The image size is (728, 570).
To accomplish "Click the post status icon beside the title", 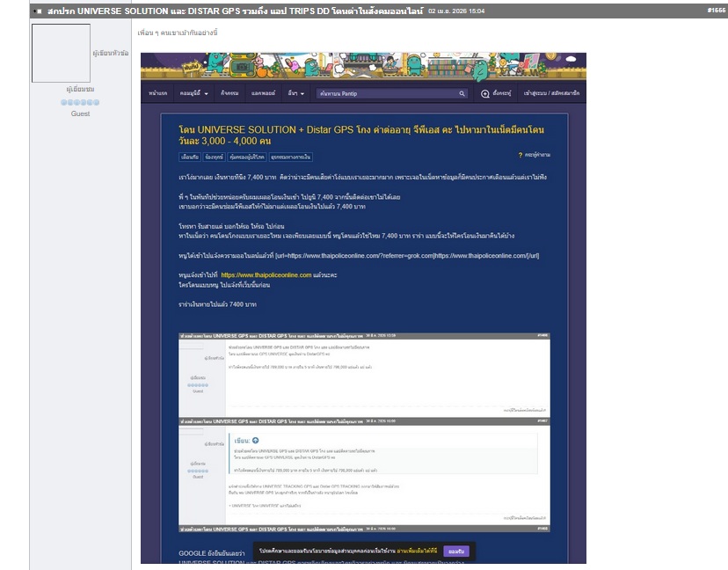I will click(37, 11).
